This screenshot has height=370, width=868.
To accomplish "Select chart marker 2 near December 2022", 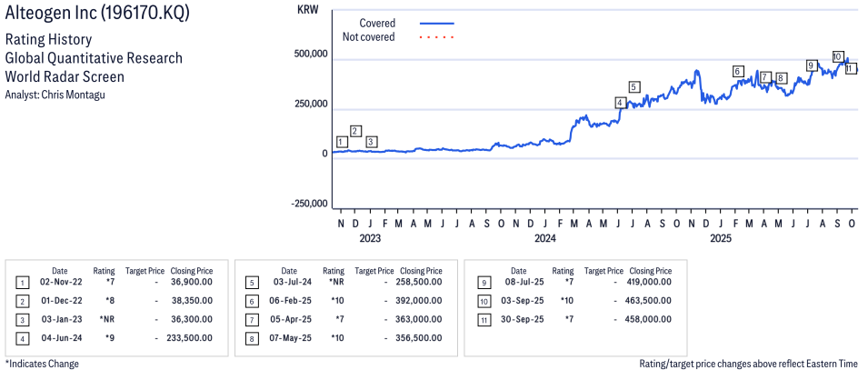I will (355, 131).
